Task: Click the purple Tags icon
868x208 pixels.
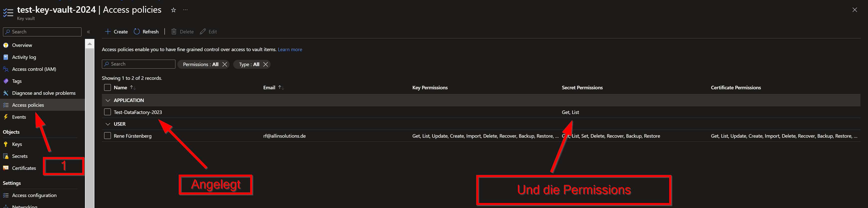Action: [x=6, y=81]
